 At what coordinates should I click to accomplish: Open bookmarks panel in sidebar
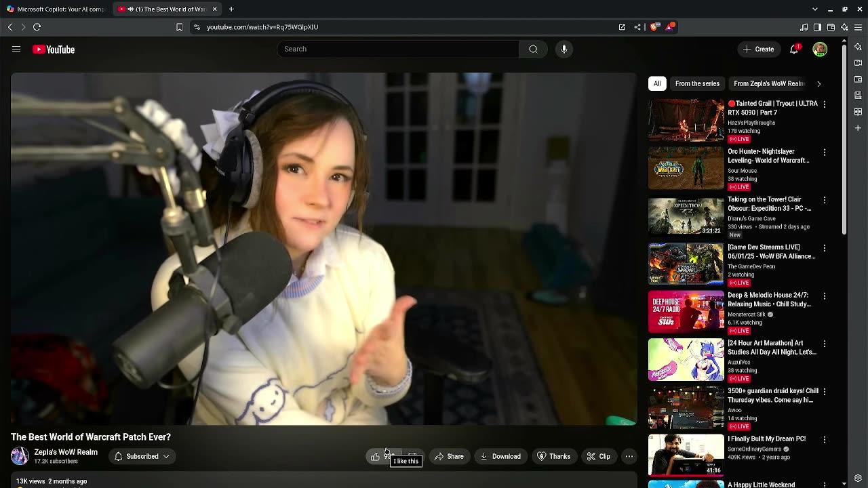858,96
